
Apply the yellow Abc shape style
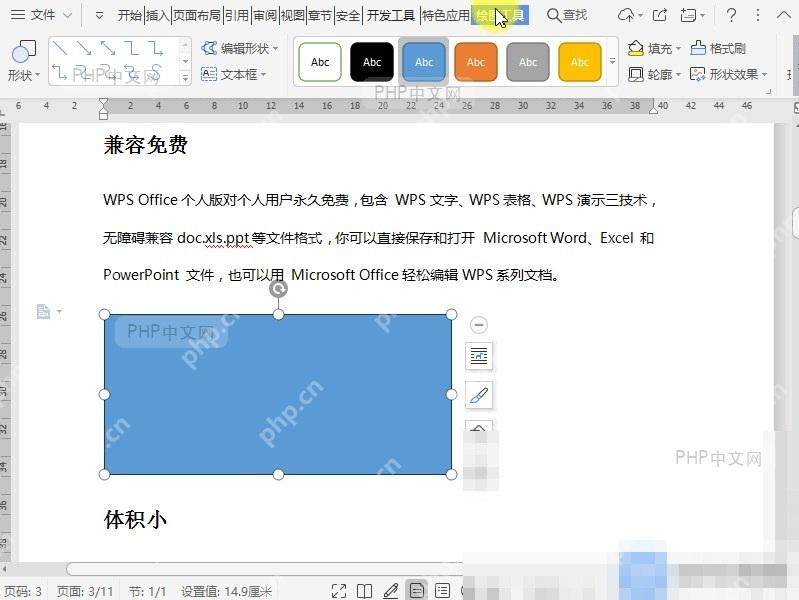580,62
